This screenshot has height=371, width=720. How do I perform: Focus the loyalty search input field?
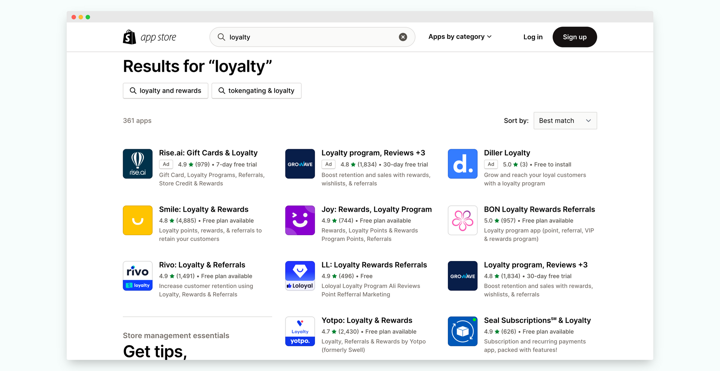312,37
